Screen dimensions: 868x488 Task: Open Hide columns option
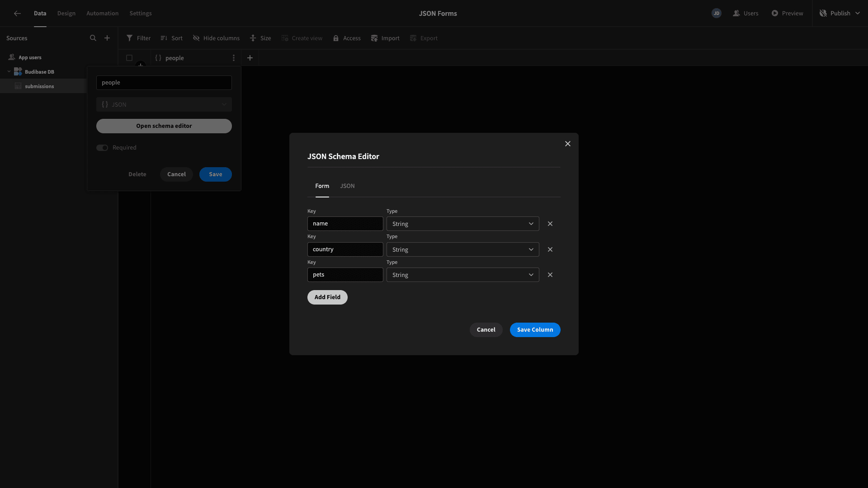pos(216,38)
